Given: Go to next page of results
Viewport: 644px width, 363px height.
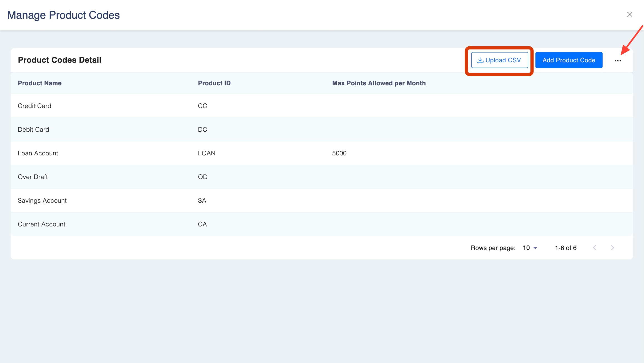Looking at the screenshot, I should (x=612, y=248).
